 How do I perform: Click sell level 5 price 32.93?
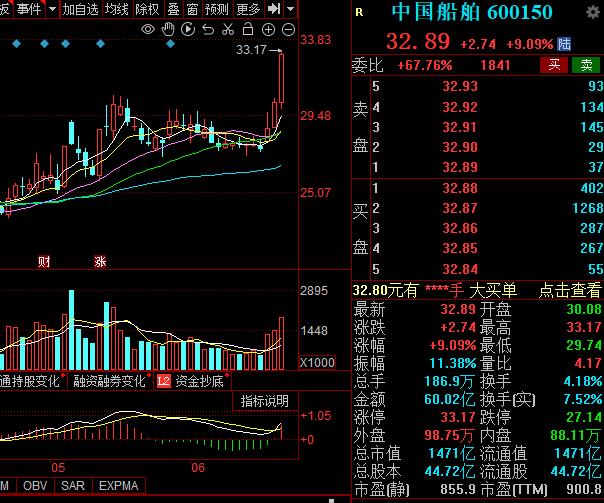point(460,86)
